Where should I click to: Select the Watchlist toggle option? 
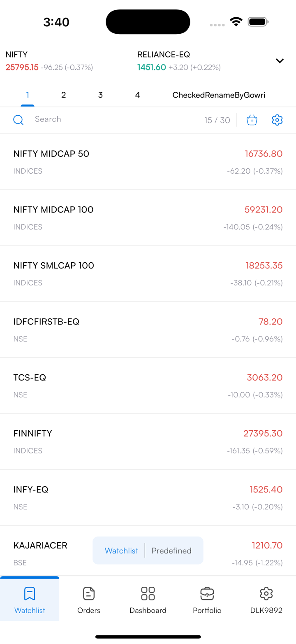click(x=121, y=551)
